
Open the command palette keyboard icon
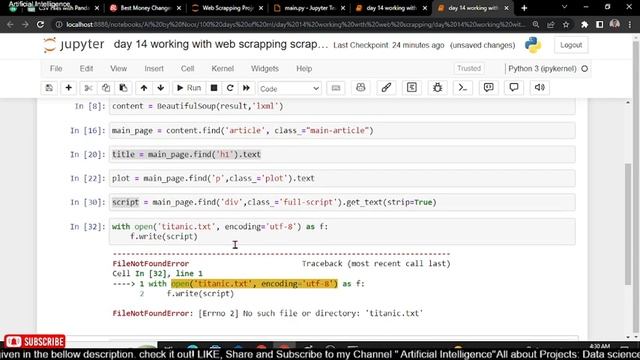pyautogui.click(x=336, y=88)
